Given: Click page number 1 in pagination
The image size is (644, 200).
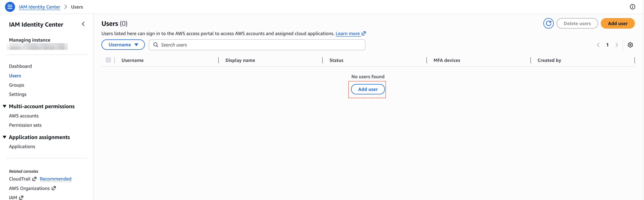Looking at the screenshot, I should click(607, 45).
